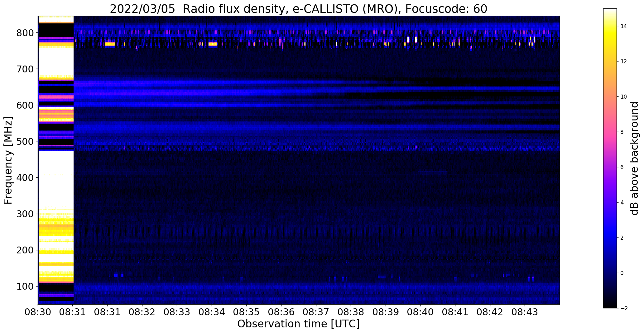Click the colorbar tick label 12
644x333 pixels.
click(624, 61)
